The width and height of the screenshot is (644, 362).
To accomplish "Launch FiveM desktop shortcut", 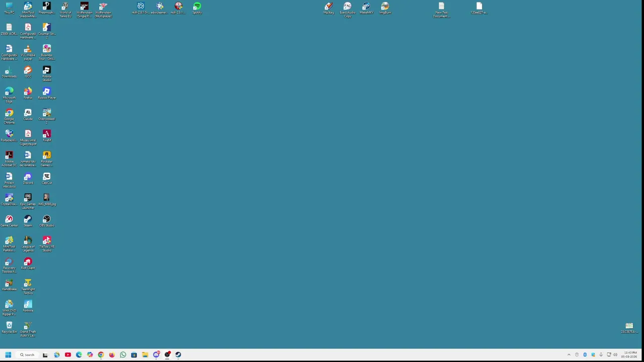I will [x=47, y=136].
